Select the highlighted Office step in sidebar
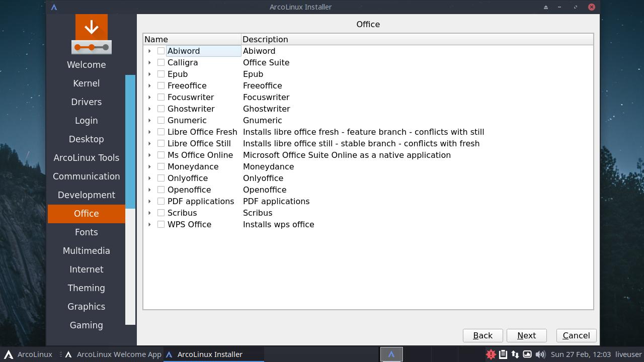 click(x=87, y=214)
